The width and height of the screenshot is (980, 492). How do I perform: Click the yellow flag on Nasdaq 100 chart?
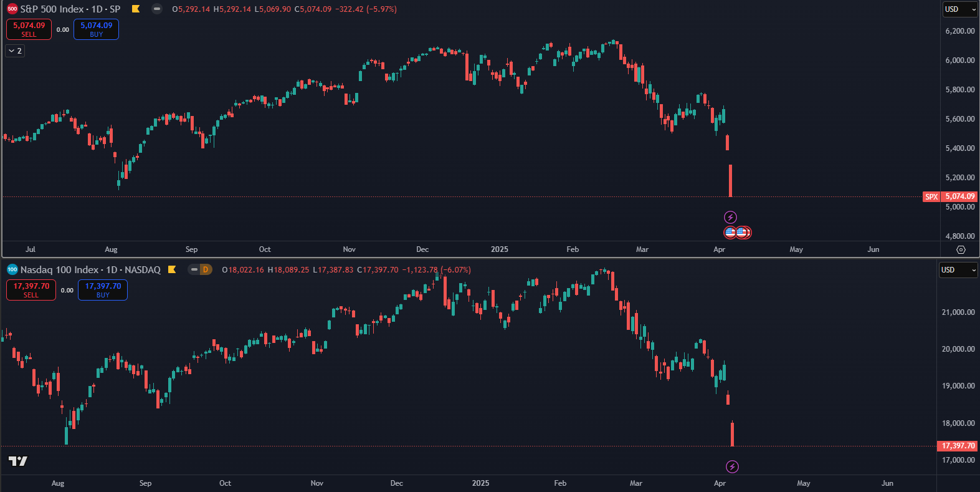tap(173, 270)
